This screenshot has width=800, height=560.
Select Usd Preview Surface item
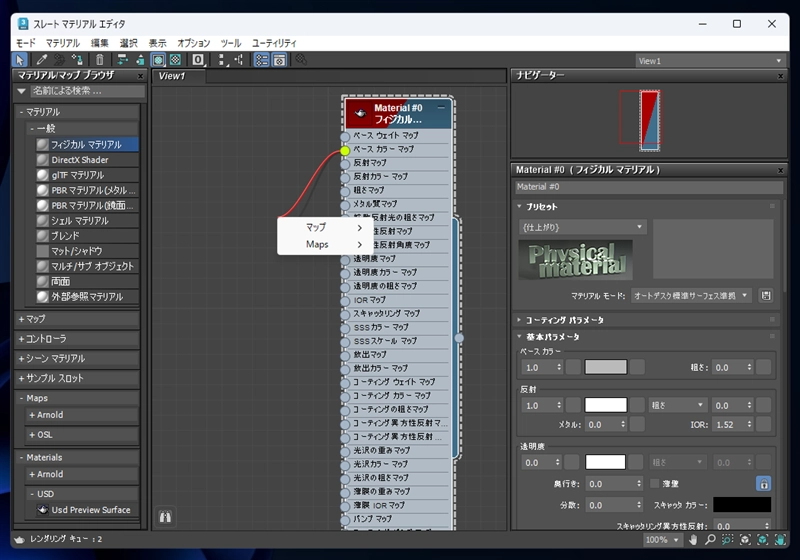click(87, 510)
